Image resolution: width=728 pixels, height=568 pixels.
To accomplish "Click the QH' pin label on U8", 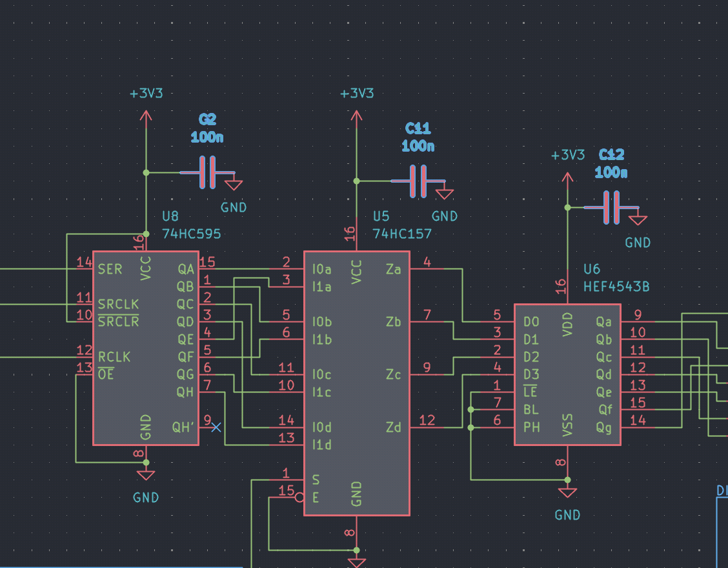I will (183, 427).
